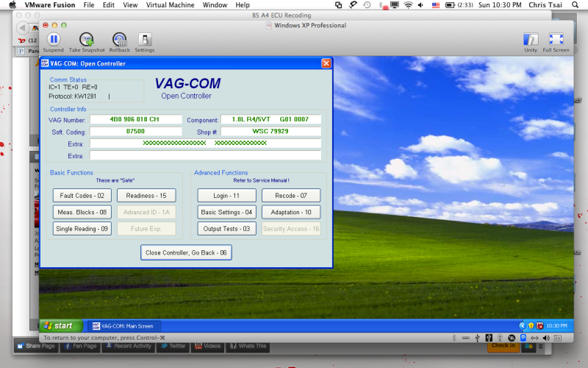Click Videos button in the background browser
The height and width of the screenshot is (368, 588).
207,346
